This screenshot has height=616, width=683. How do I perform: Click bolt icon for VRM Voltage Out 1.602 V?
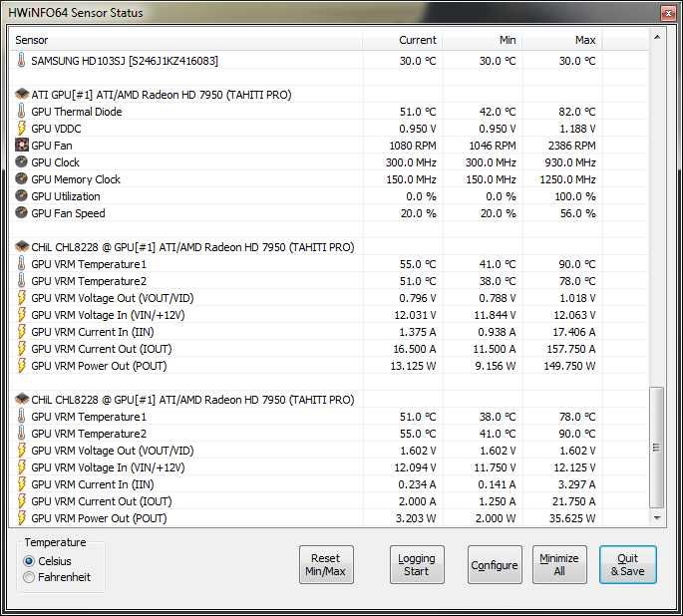tap(21, 451)
